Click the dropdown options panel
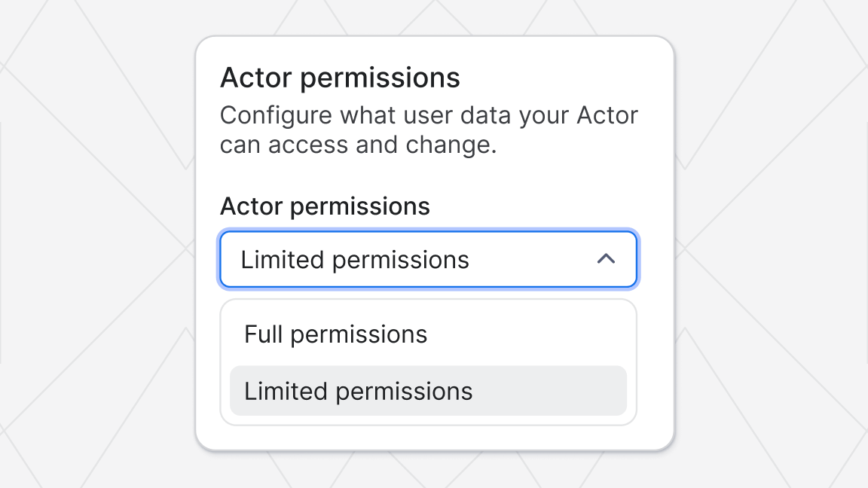This screenshot has height=488, width=868. (428, 361)
